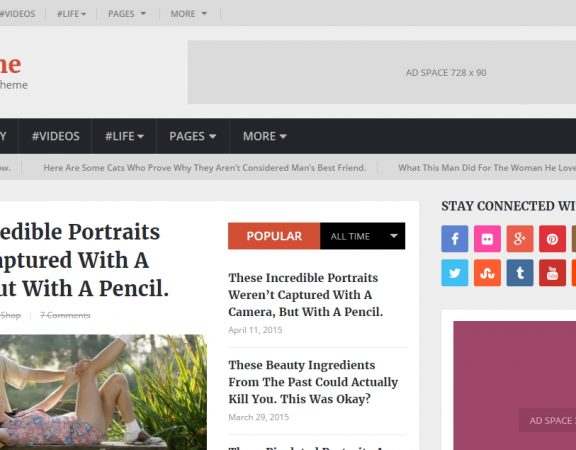576x450 pixels.
Task: Select #VIDEOS in dark navigation bar
Action: (55, 136)
